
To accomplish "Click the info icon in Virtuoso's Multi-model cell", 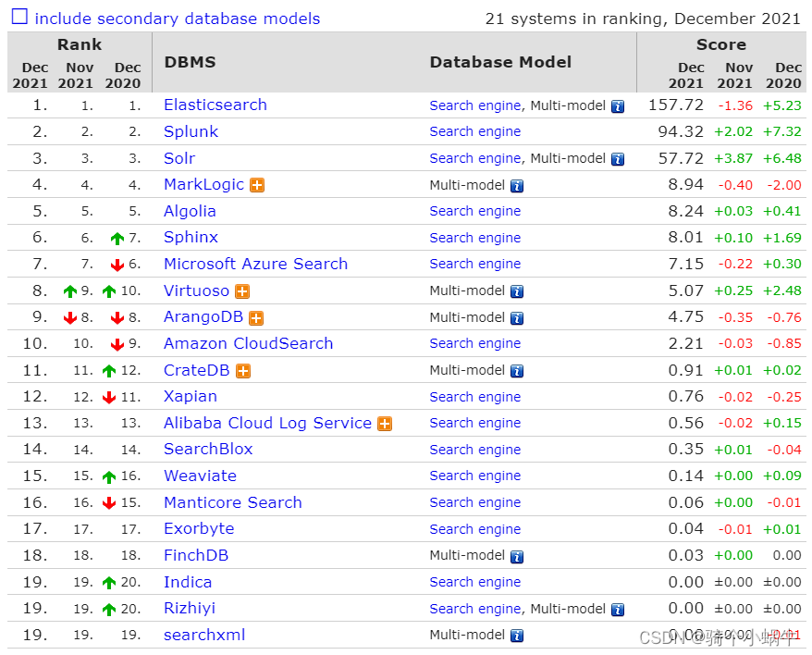I will click(517, 291).
